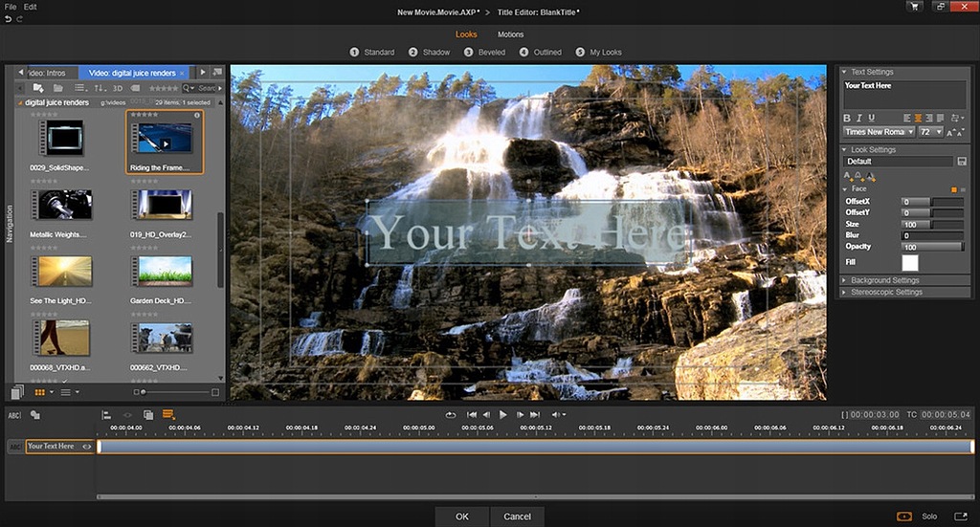Select the Riding the Frame thumbnail
980x527 pixels.
click(x=165, y=142)
